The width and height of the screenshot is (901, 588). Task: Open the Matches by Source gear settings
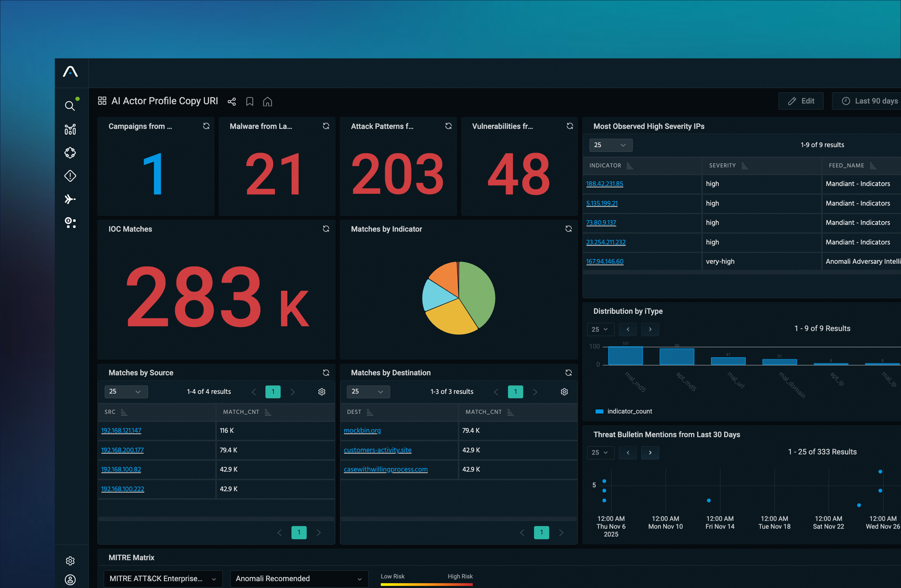pos(322,392)
